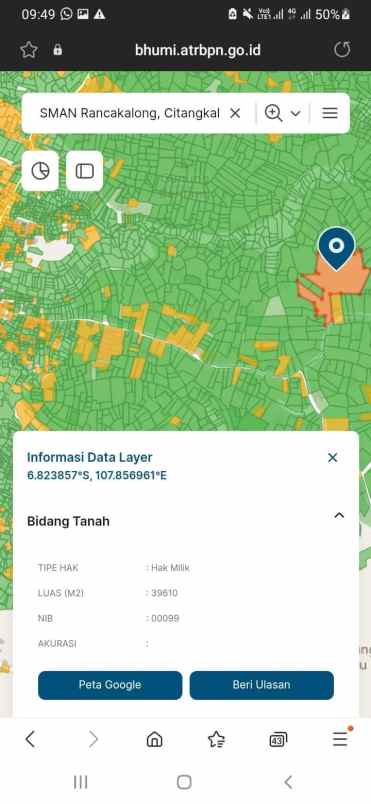371x804 pixels.
Task: Collapse the Bidang Tanah section
Action: [339, 515]
